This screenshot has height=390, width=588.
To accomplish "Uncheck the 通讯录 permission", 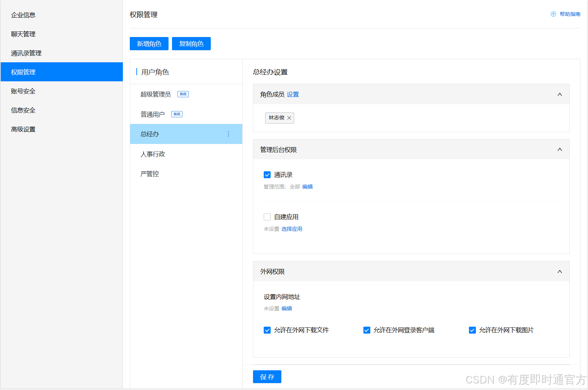I will pos(267,175).
